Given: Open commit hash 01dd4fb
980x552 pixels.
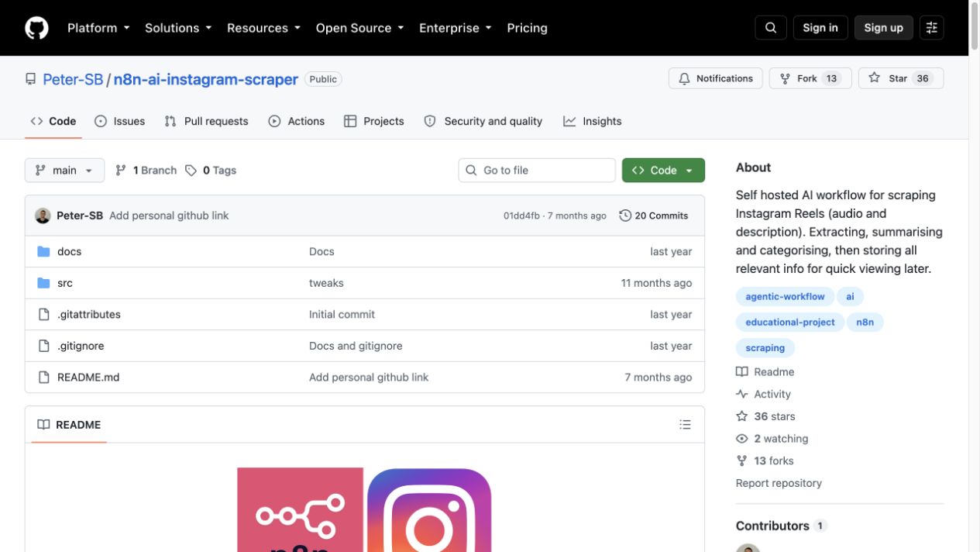Looking at the screenshot, I should [521, 216].
